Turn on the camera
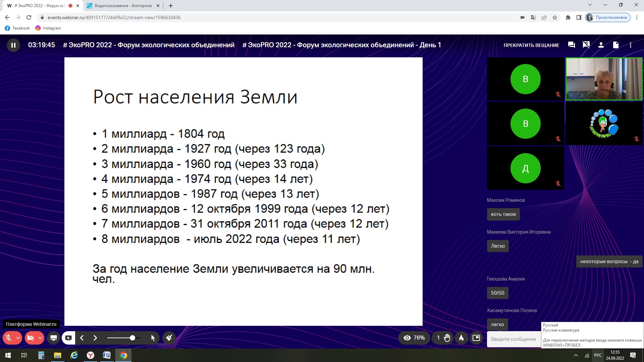This screenshot has height=362, width=644. (x=31, y=338)
